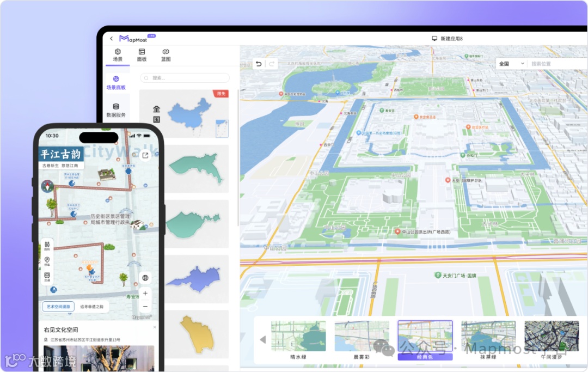Switch to the 蓝图 tab
The image size is (588, 372).
166,55
